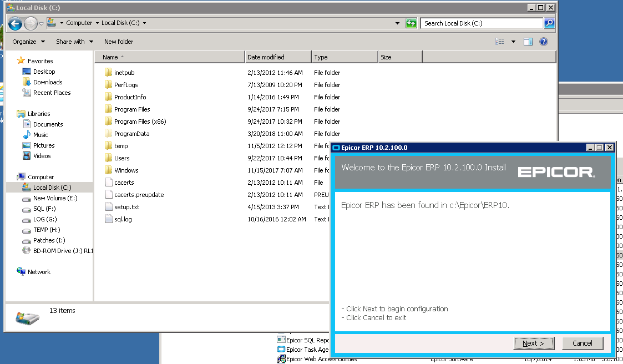Select the PerfLogs folder icon

point(109,85)
